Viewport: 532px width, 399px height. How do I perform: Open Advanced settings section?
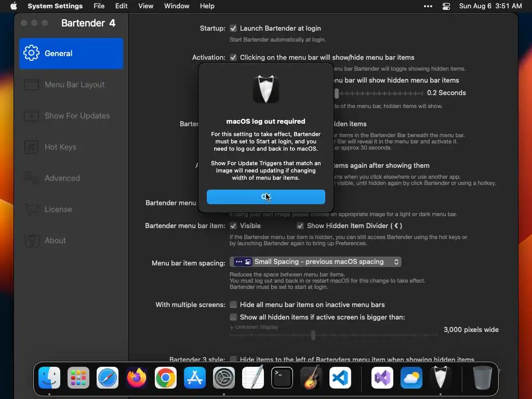click(x=71, y=178)
